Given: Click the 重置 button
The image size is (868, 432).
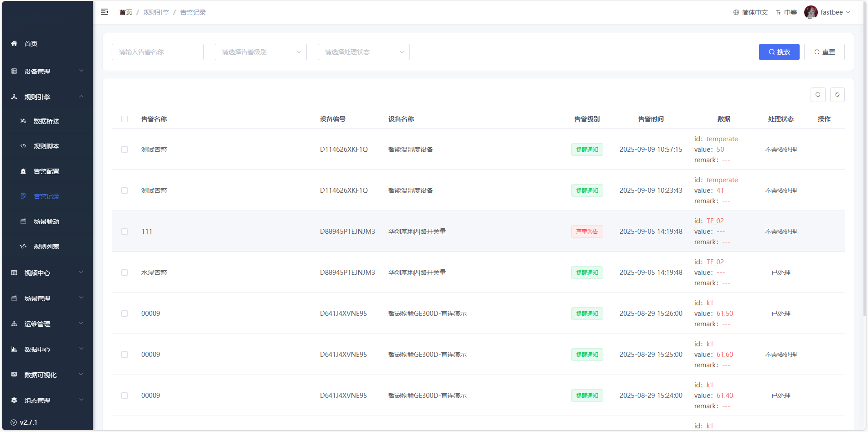Looking at the screenshot, I should 824,52.
